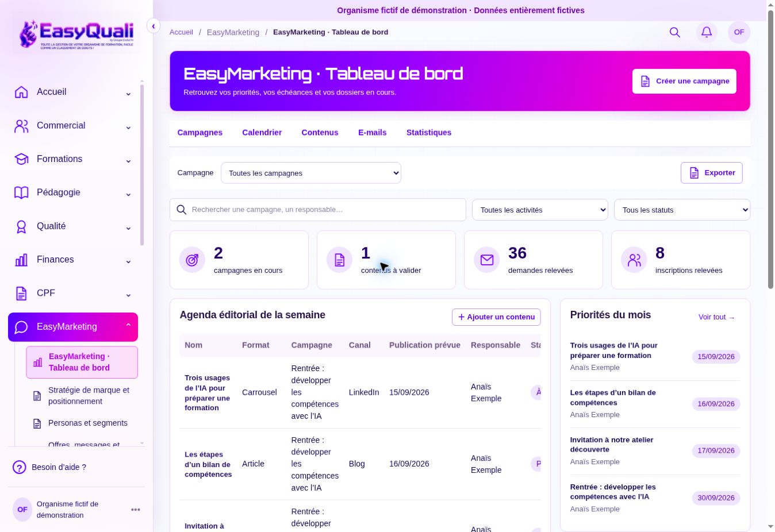Open the search magnifier icon in header
Viewport: 775px width, 532px height.
(675, 32)
